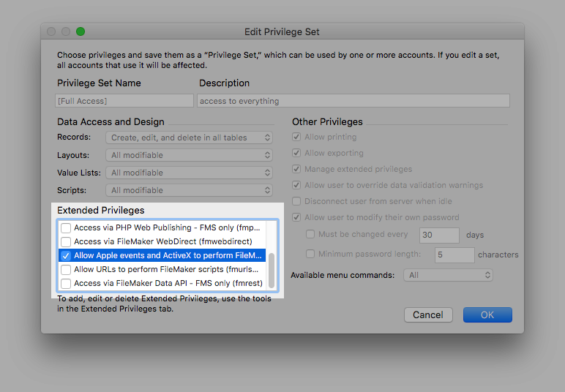Check Access via PHP Web Publishing checkbox
The width and height of the screenshot is (565, 392).
[x=66, y=228]
